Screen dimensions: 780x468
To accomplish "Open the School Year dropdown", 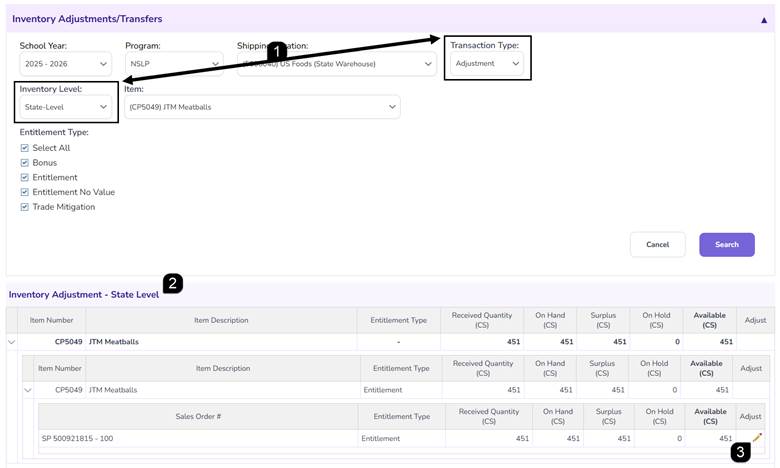I will (x=65, y=64).
